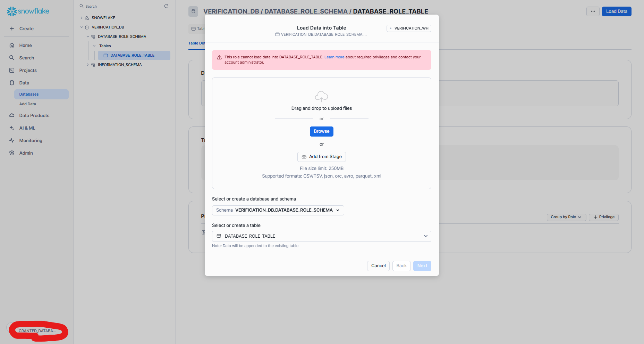Click the table icon in dialog subtitle
The image size is (644, 344).
click(277, 34)
